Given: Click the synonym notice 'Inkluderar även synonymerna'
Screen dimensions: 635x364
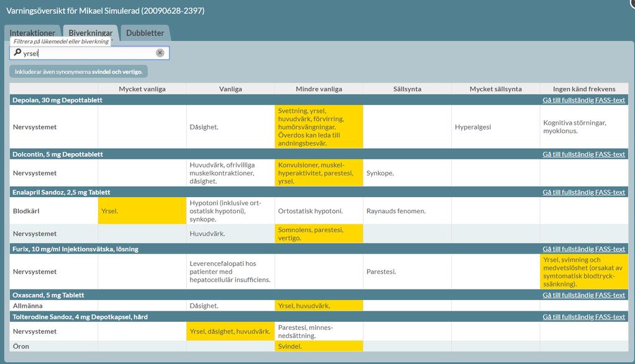Looking at the screenshot, I should (79, 71).
